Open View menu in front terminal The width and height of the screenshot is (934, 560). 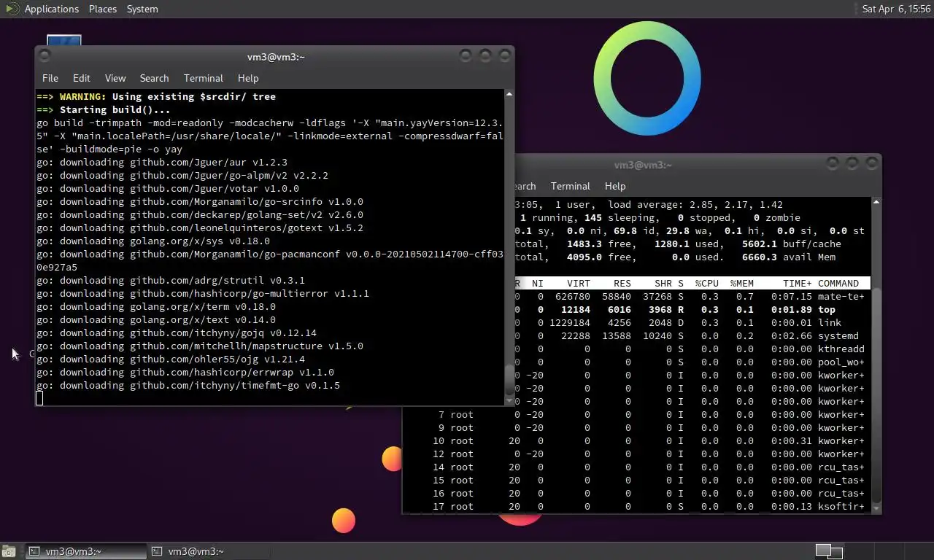point(115,78)
